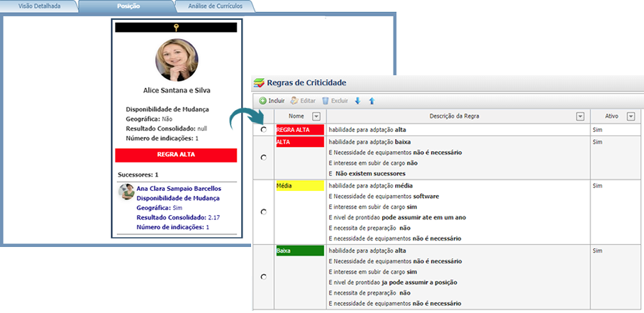Image resolution: width=644 pixels, height=313 pixels.
Task: Click Alice Santana e Silva's profile photo
Action: pos(176,60)
